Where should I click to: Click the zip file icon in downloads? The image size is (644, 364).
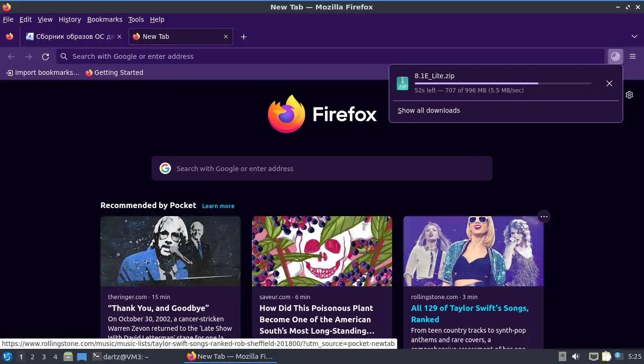coord(402,83)
